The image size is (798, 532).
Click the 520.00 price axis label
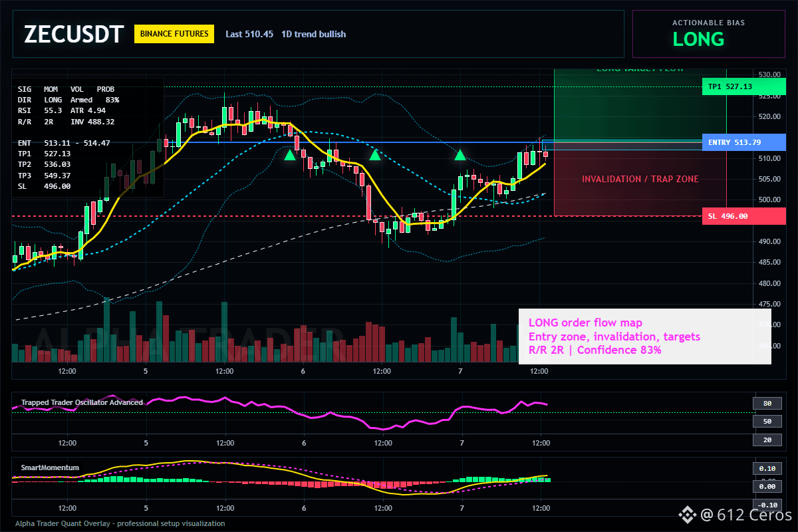tap(769, 116)
